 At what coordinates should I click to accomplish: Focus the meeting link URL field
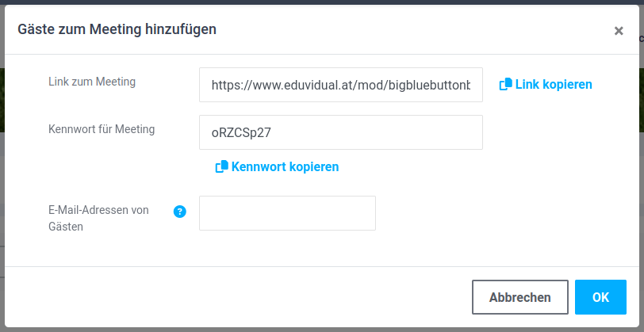pyautogui.click(x=340, y=85)
